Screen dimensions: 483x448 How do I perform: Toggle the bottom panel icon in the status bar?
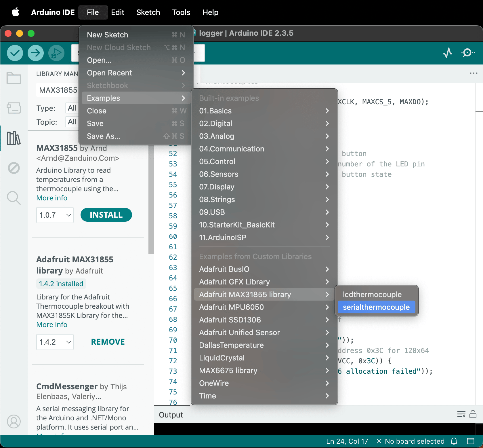coord(471,441)
